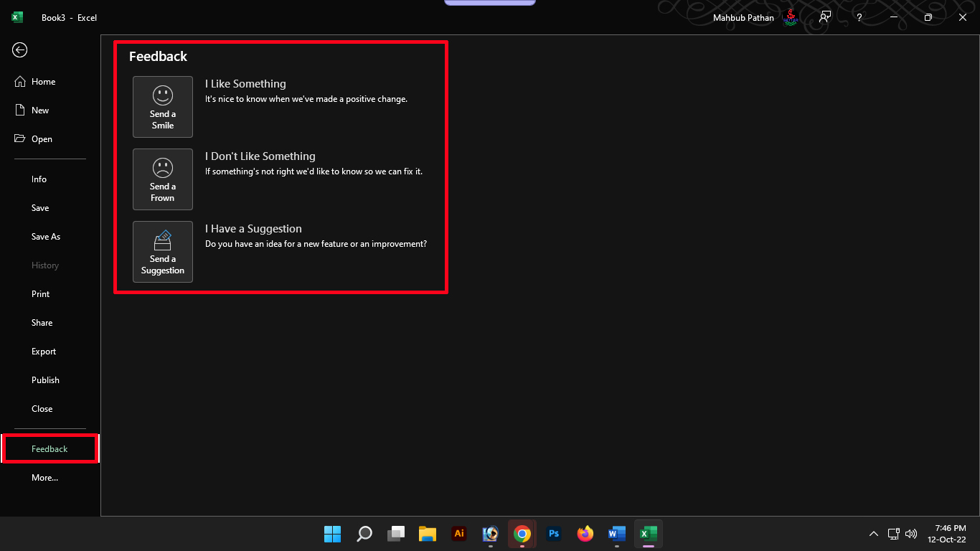Image resolution: width=980 pixels, height=551 pixels.
Task: Click the back arrow to return to workbook
Action: click(x=20, y=50)
